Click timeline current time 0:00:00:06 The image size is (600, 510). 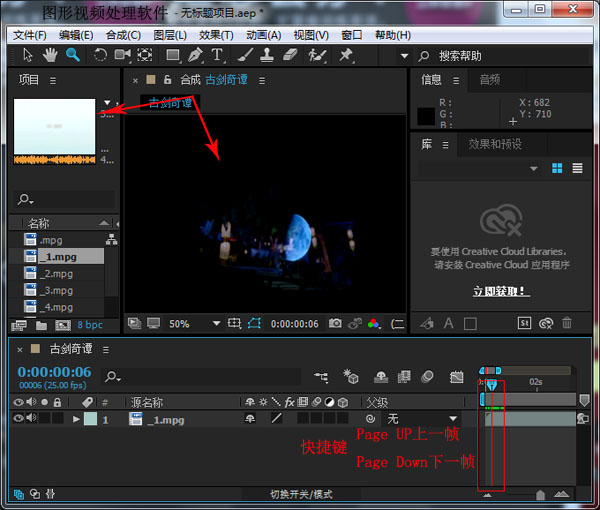pos(54,372)
